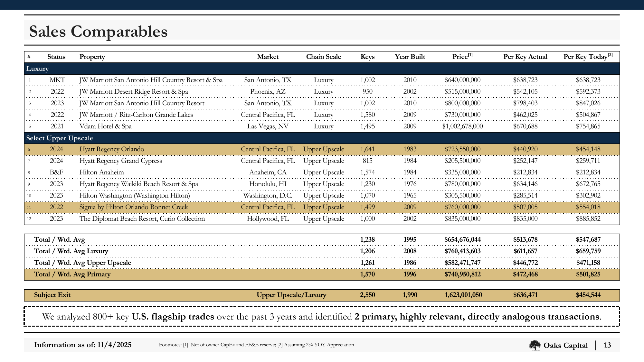Click the 'Price[1]' column header
The image size is (644, 362).
(462, 56)
